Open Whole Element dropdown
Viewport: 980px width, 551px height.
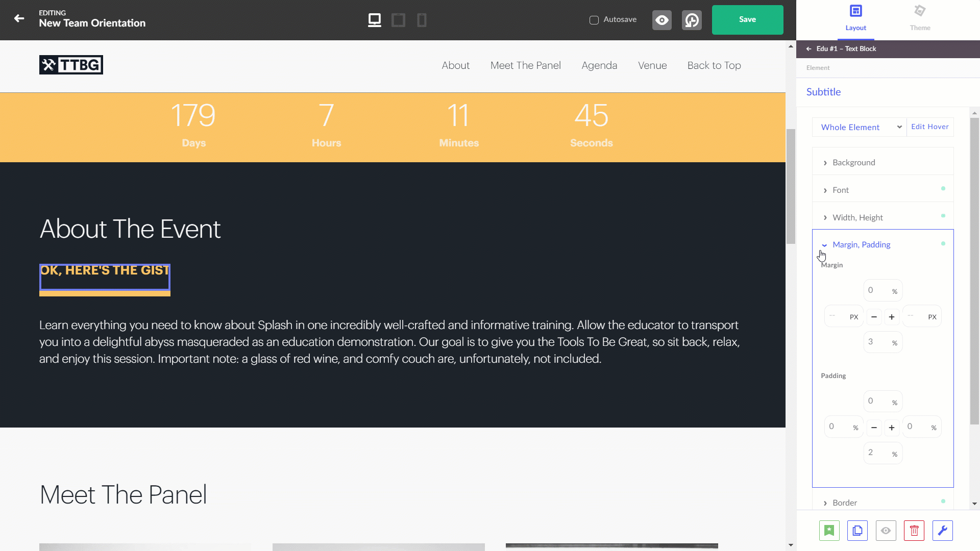pyautogui.click(x=860, y=127)
